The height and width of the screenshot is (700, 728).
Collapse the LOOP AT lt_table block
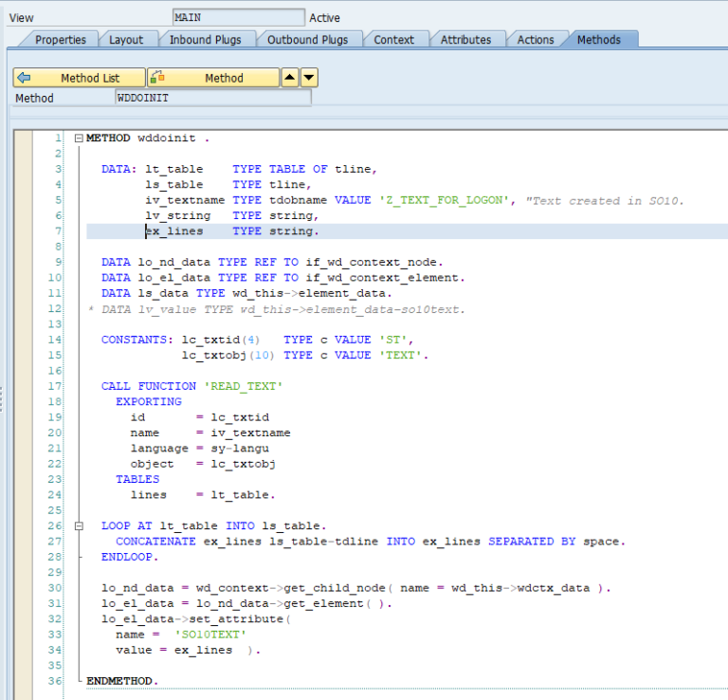pos(79,525)
